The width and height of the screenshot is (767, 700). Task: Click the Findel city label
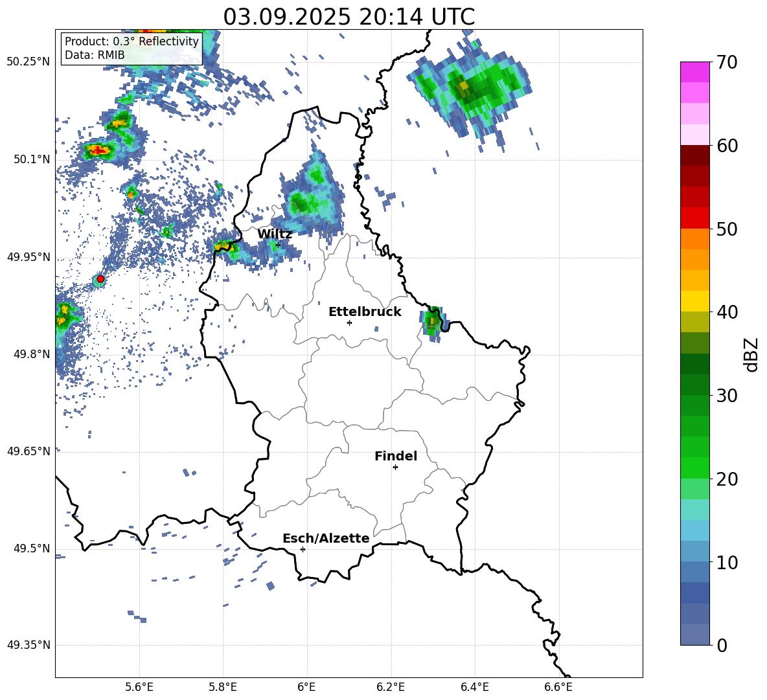pos(396,456)
